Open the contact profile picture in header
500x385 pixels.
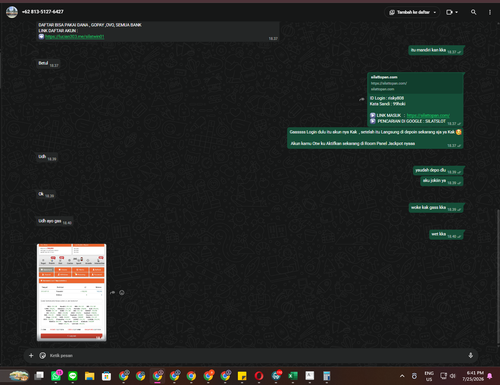pyautogui.click(x=12, y=12)
